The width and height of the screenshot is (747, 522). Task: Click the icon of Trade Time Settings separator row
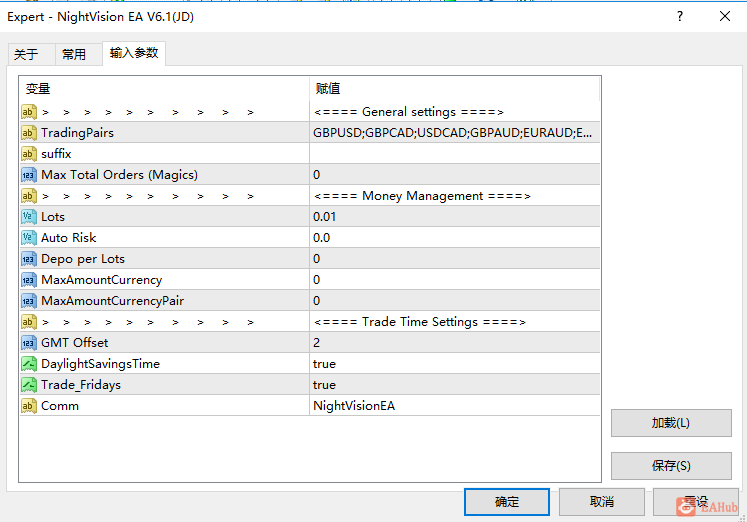pyautogui.click(x=29, y=321)
